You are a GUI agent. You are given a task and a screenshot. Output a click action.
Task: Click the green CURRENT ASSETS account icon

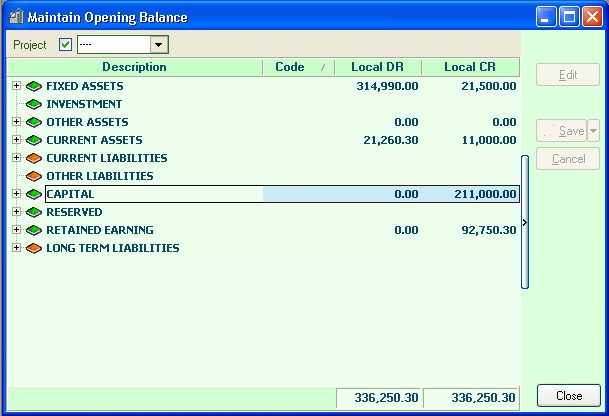pyautogui.click(x=34, y=140)
